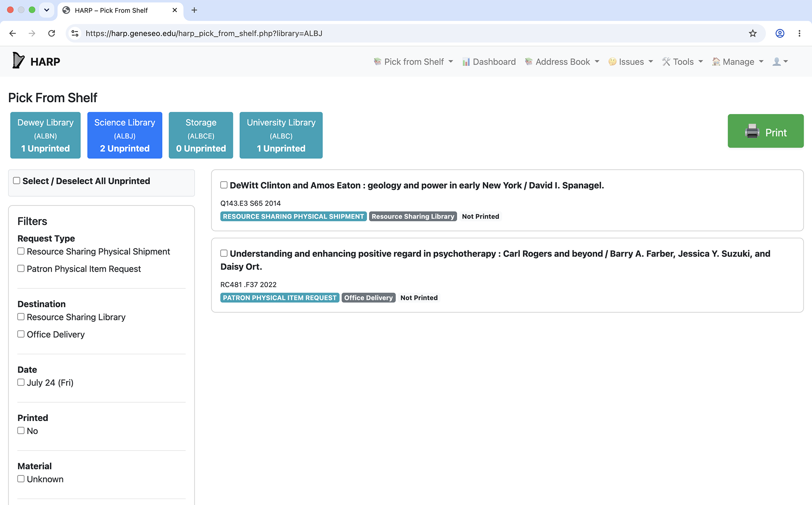812x505 pixels.
Task: Click the books icon next to Address Book
Action: [x=529, y=62]
